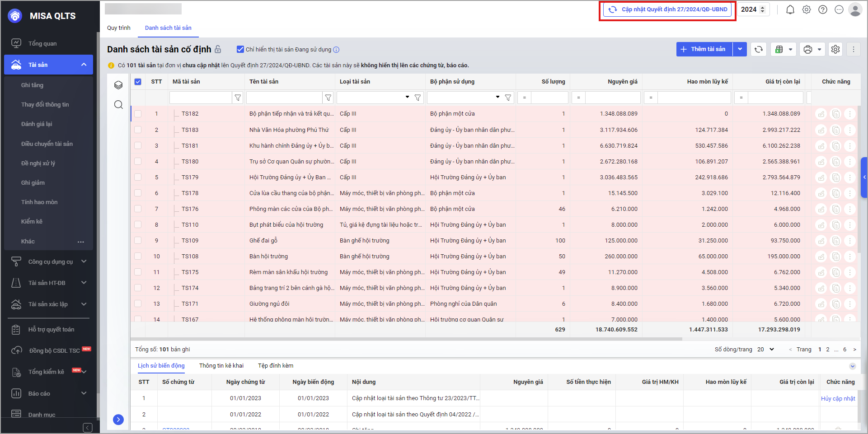This screenshot has width=868, height=434.
Task: Expand the 'Thêm tài sản' dropdown arrow
Action: tap(740, 49)
